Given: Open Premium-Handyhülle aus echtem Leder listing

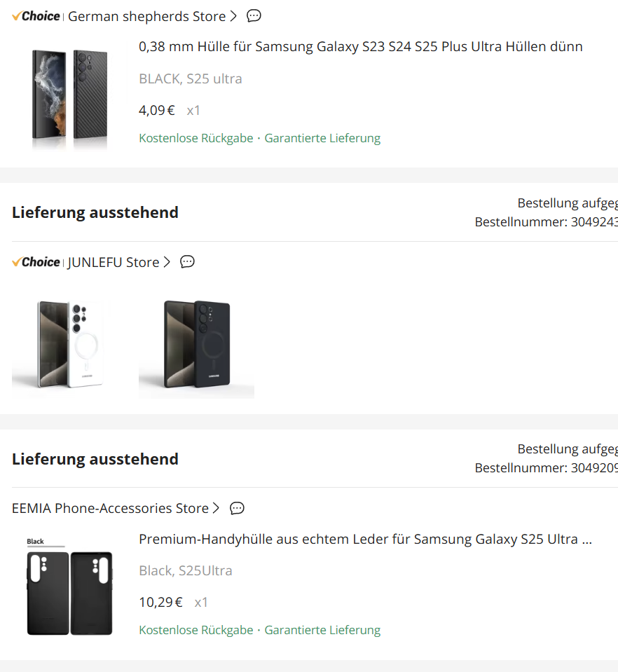Looking at the screenshot, I should (x=365, y=540).
